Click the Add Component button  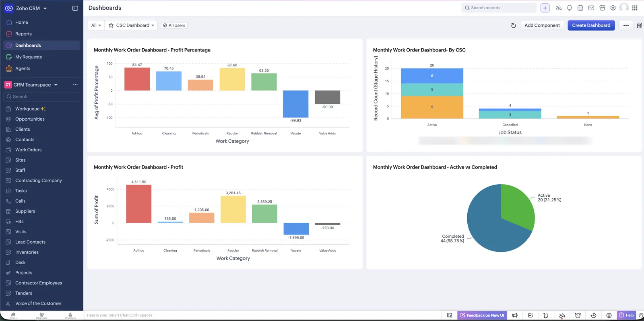(x=542, y=25)
